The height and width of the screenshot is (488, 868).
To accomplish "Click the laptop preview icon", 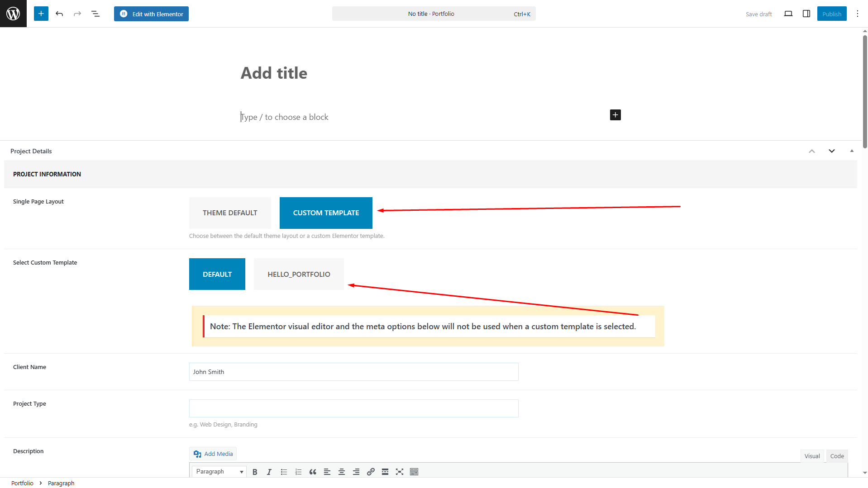I will pyautogui.click(x=788, y=14).
